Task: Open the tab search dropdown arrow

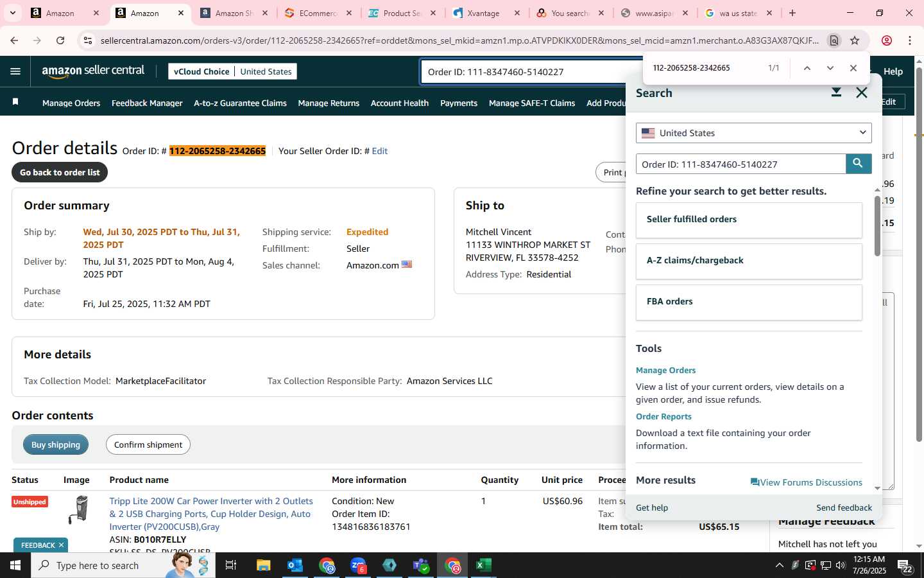Action: [12, 13]
